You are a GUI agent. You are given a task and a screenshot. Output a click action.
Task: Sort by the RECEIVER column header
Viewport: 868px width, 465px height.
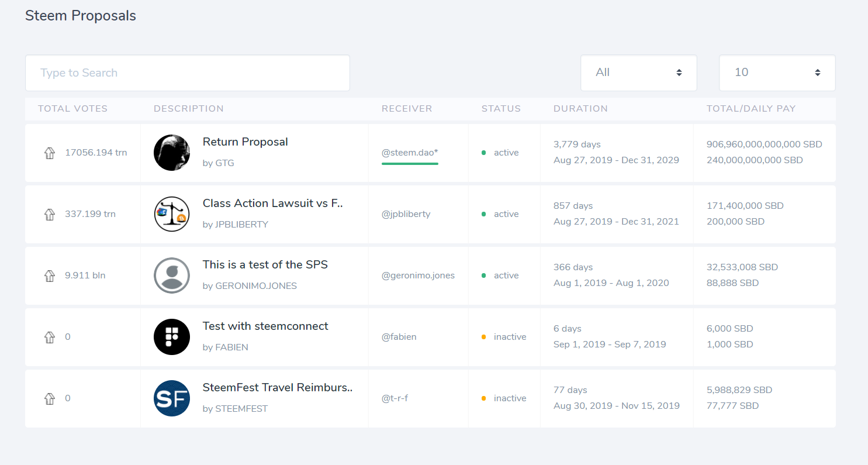click(407, 108)
